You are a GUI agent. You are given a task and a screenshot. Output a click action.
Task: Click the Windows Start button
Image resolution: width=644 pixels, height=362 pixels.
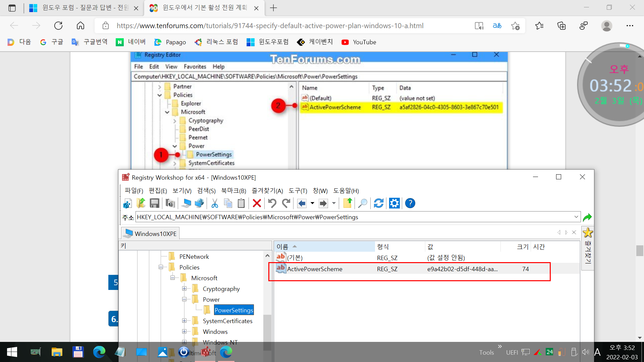click(x=12, y=352)
